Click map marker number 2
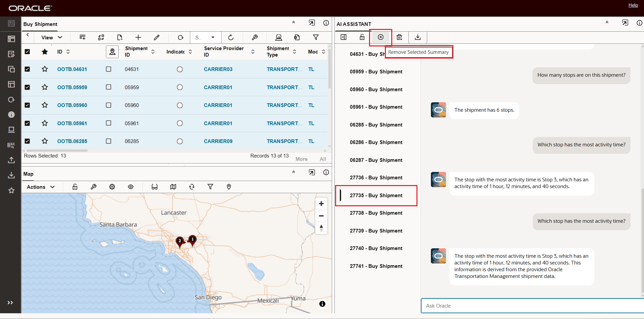644x319 pixels. pyautogui.click(x=180, y=242)
